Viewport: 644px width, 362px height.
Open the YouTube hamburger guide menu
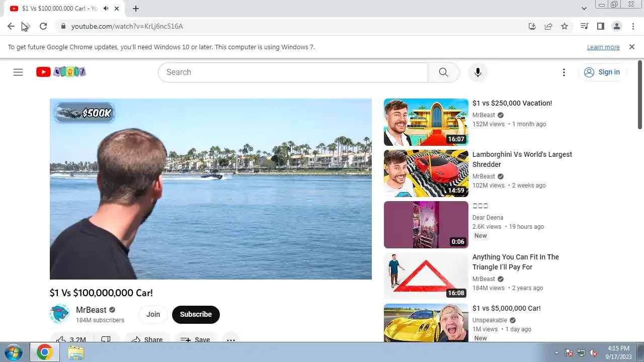(x=18, y=72)
